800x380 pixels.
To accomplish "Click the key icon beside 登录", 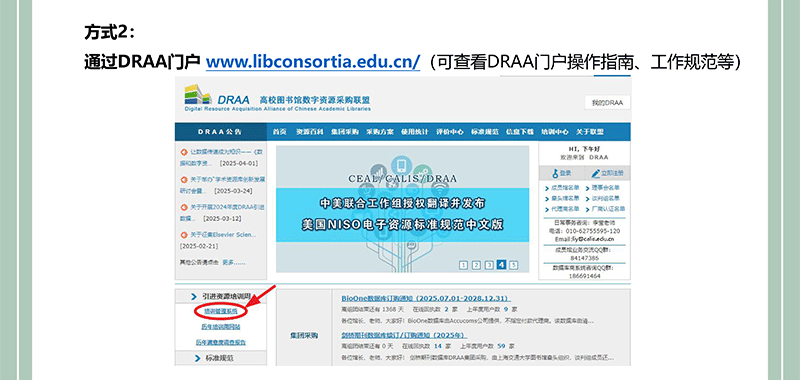I will click(x=555, y=173).
